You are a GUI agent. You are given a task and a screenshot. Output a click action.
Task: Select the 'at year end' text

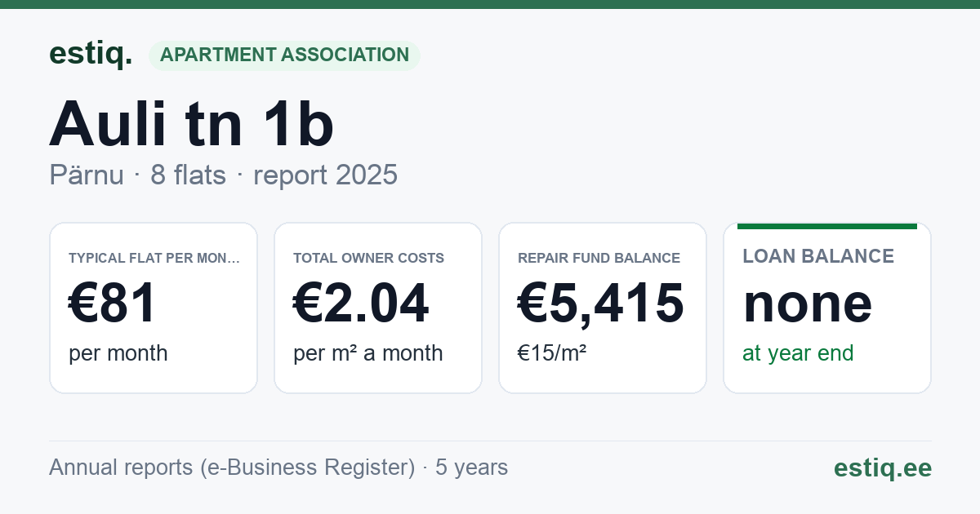798,353
